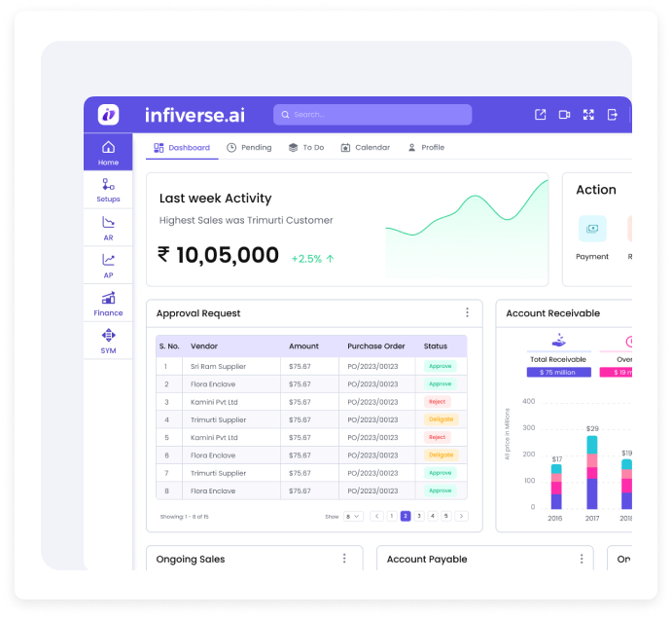
Task: Click the 2017 bar in receivable chart
Action: (x=592, y=472)
